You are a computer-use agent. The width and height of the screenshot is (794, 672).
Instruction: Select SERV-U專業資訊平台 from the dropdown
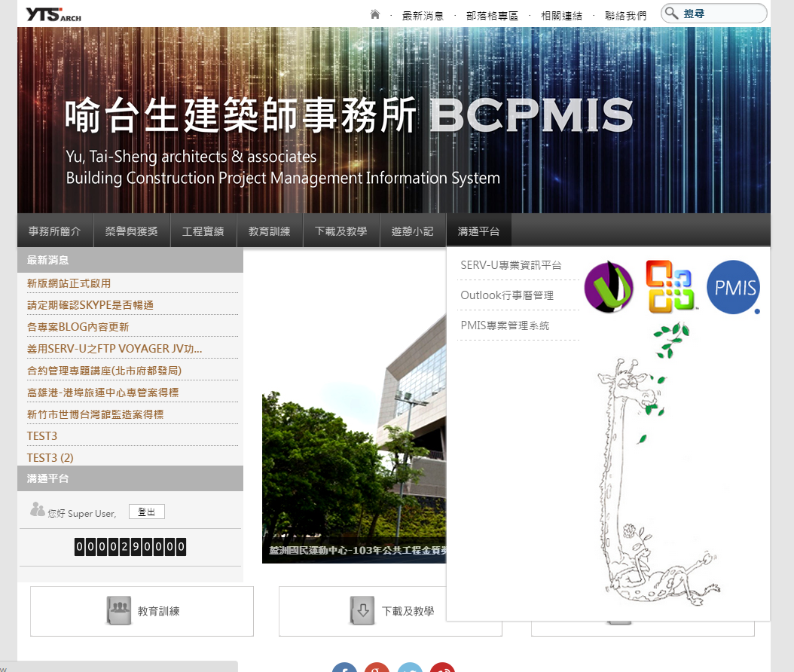pos(511,265)
